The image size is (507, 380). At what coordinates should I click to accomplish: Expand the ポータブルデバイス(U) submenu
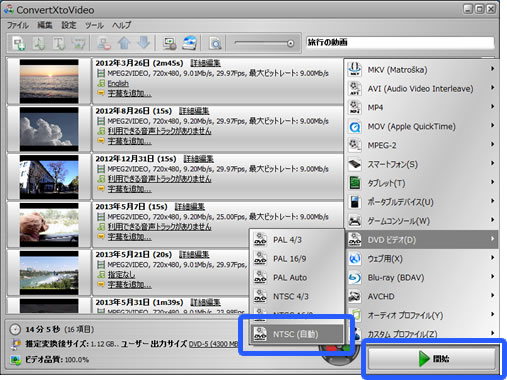click(422, 202)
